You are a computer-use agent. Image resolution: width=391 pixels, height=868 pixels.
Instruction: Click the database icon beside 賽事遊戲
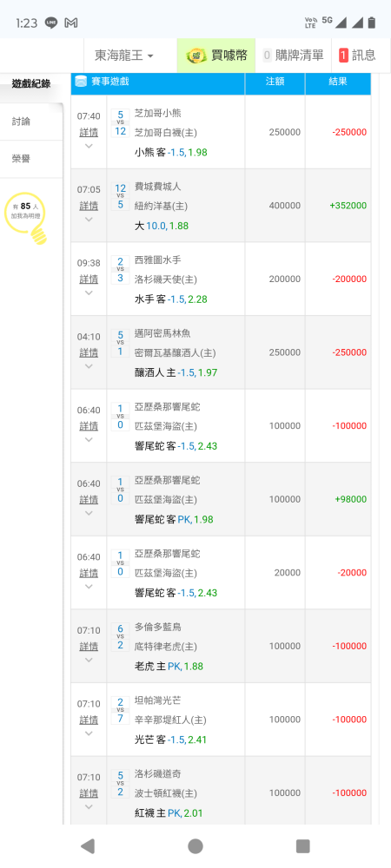81,82
